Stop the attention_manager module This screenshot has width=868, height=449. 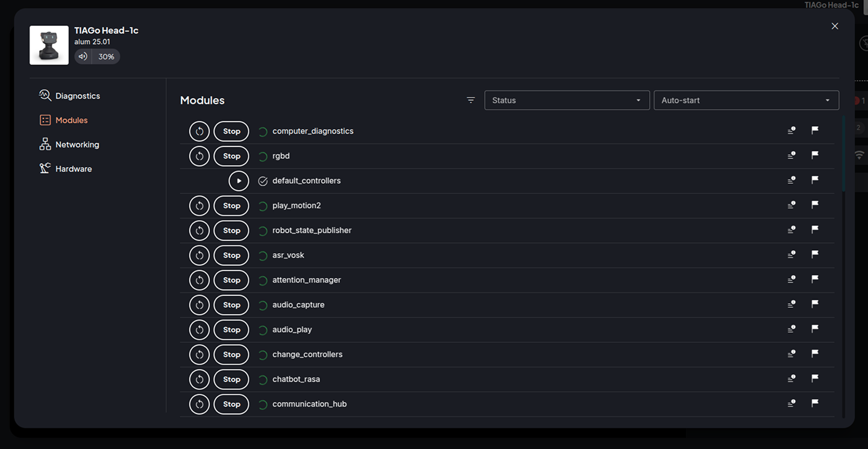pyautogui.click(x=231, y=280)
